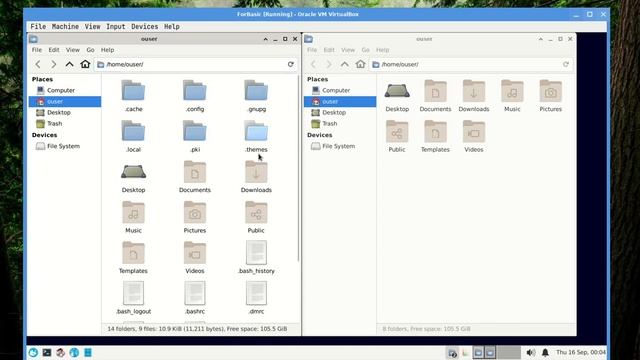This screenshot has width=640, height=360.
Task: Open the left window's View menu
Action: click(x=73, y=50)
